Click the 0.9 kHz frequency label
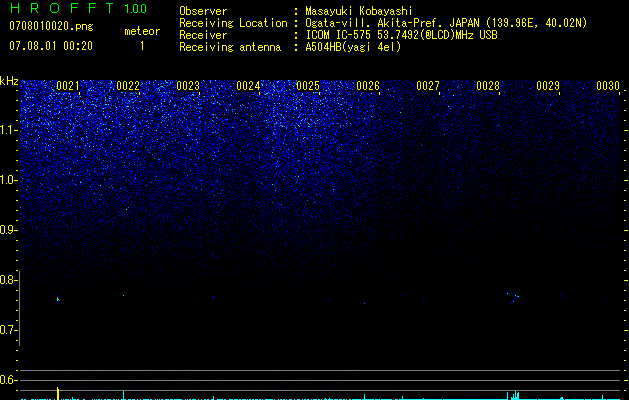This screenshot has width=629, height=400. [x=9, y=230]
